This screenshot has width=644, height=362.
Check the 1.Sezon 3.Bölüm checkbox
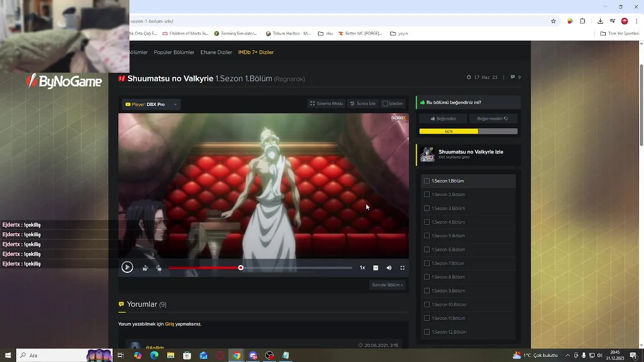click(x=427, y=208)
